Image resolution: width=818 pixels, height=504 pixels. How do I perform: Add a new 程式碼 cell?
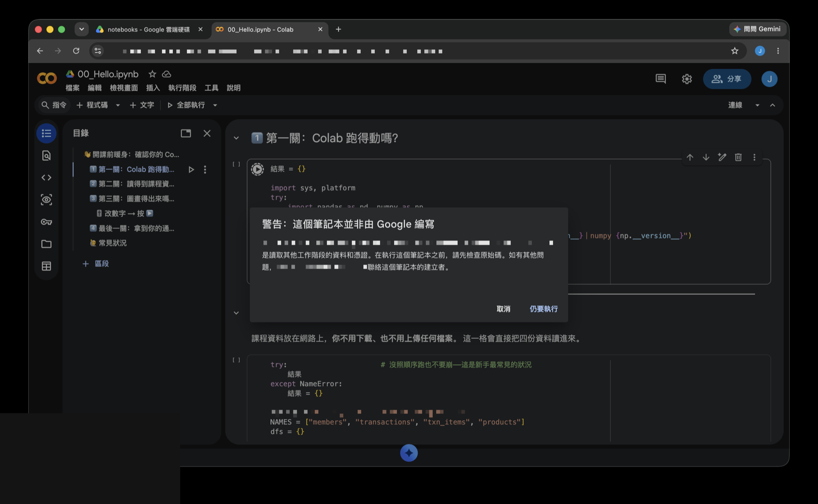pyautogui.click(x=92, y=105)
